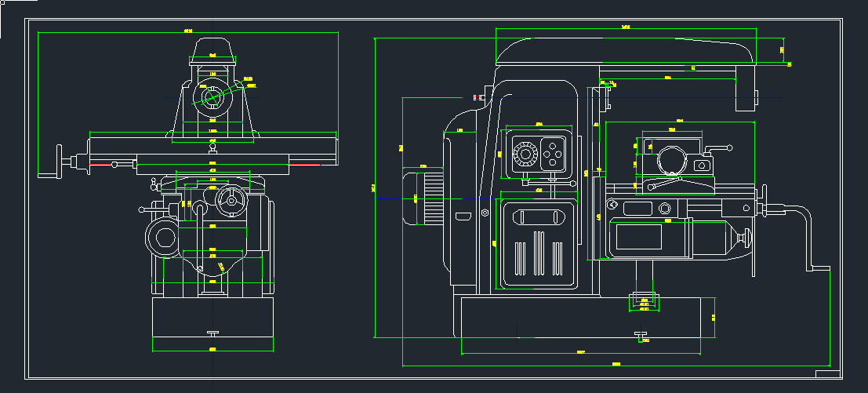Select the red marker at spindle's left end
This screenshot has width=868, height=393.
(x=477, y=97)
